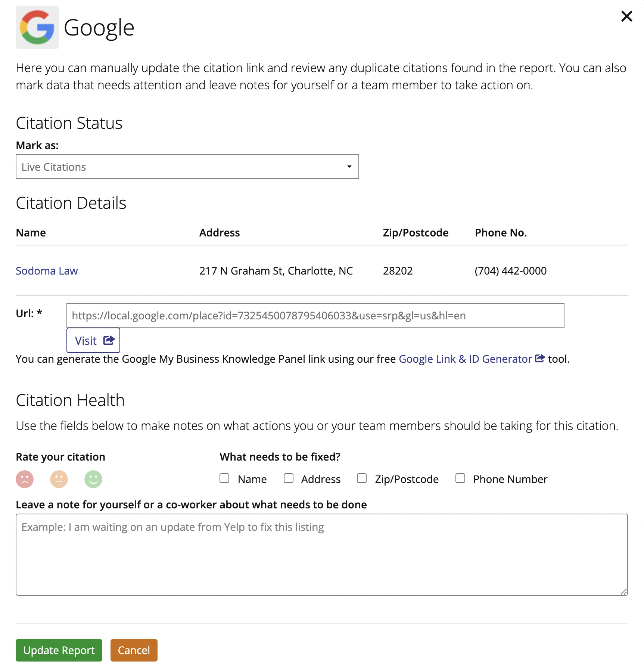644x669 pixels.
Task: Click the Google logo icon
Action: coord(37,27)
